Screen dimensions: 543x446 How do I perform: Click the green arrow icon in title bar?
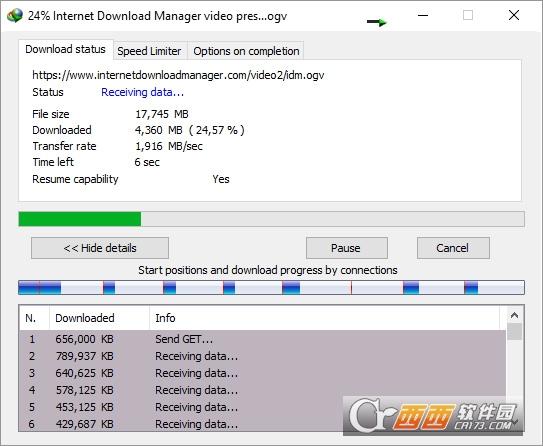tap(376, 23)
